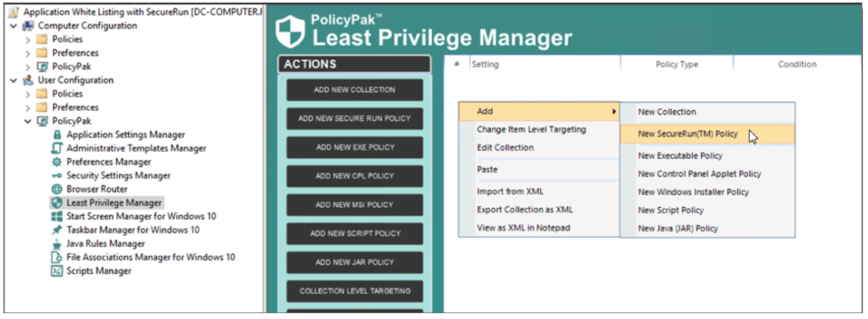Click the Policies folder icon under Computer Configuration
This screenshot has height=319, width=868.
tap(41, 40)
